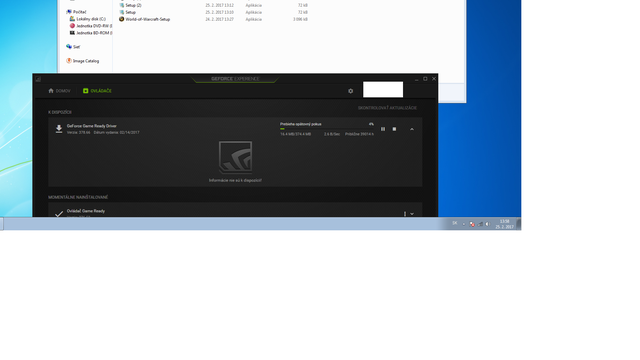Open the Sieť network item

[x=73, y=47]
